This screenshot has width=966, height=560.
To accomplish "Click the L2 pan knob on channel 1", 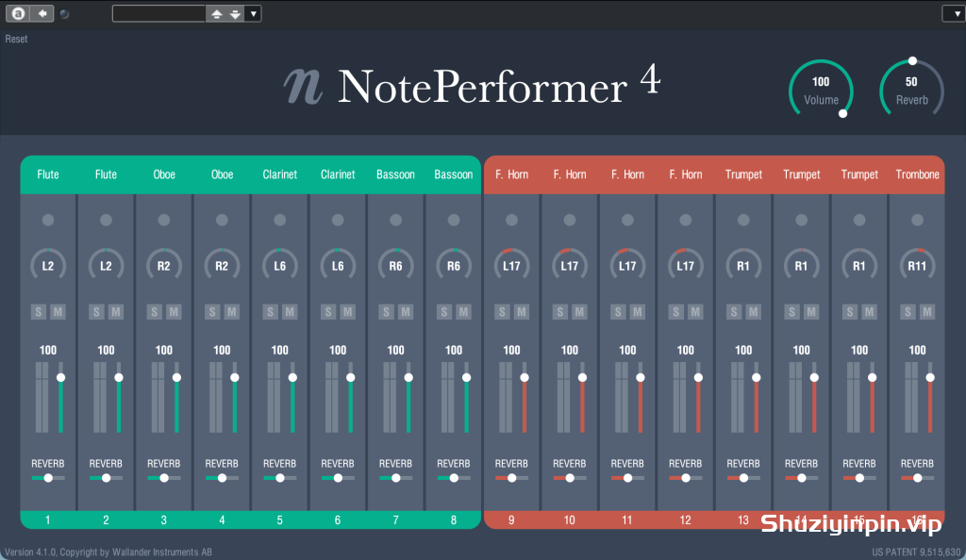I will click(x=48, y=265).
